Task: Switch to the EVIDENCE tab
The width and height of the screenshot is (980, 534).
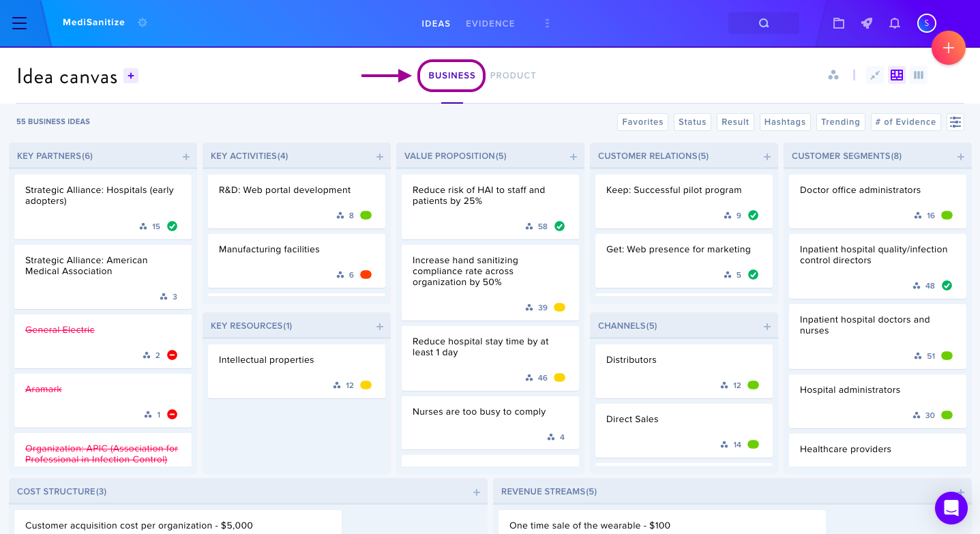Action: (x=490, y=23)
